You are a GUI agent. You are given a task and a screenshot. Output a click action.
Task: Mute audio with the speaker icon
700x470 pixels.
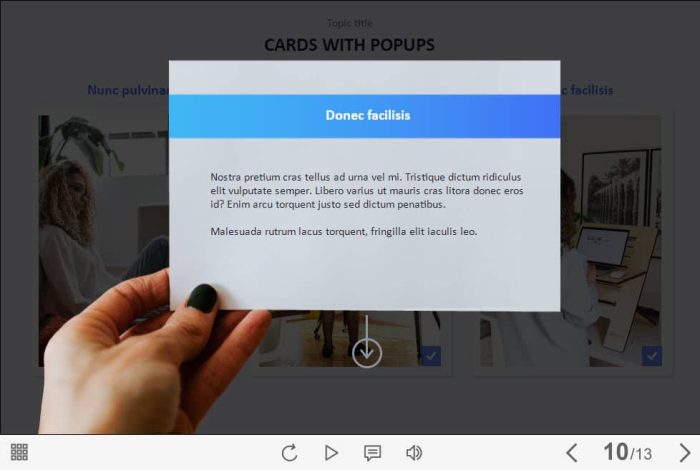tap(414, 453)
